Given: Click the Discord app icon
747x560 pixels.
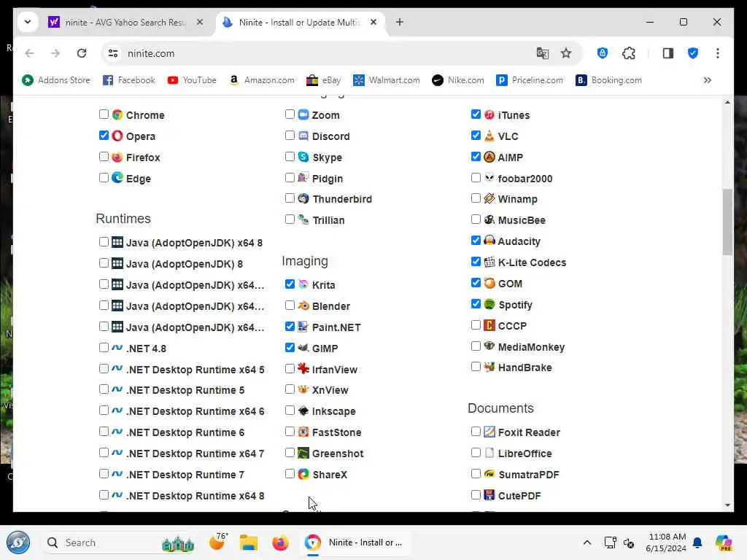Looking at the screenshot, I should (x=303, y=136).
